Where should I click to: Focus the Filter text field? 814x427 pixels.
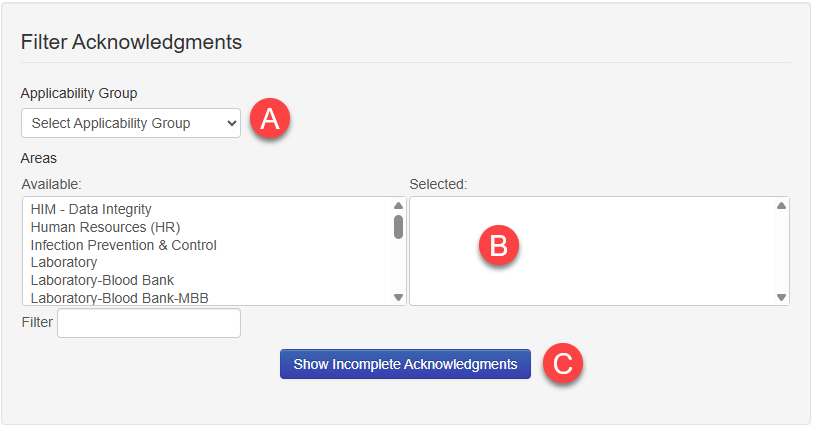(x=149, y=323)
